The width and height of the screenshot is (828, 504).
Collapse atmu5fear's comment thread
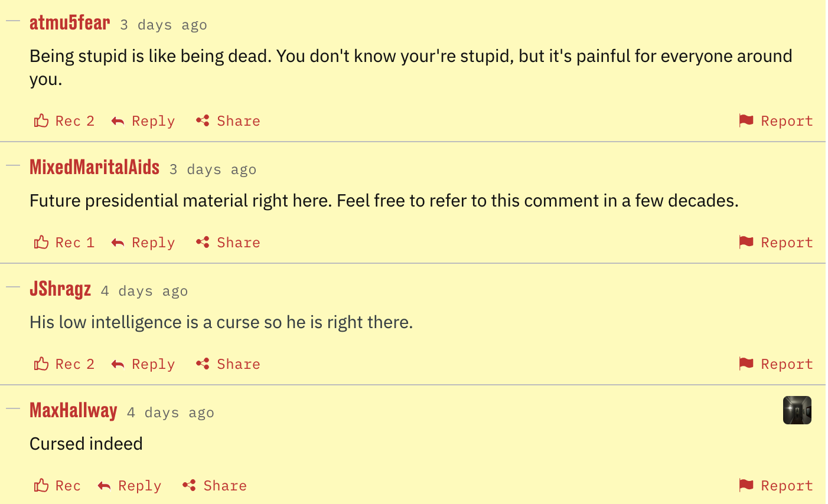point(13,21)
